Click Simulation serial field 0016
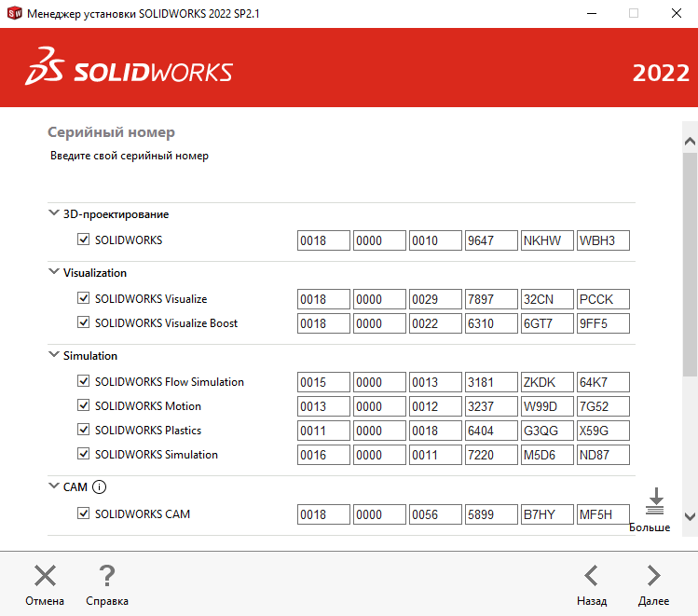The height and width of the screenshot is (616, 698). click(x=323, y=455)
